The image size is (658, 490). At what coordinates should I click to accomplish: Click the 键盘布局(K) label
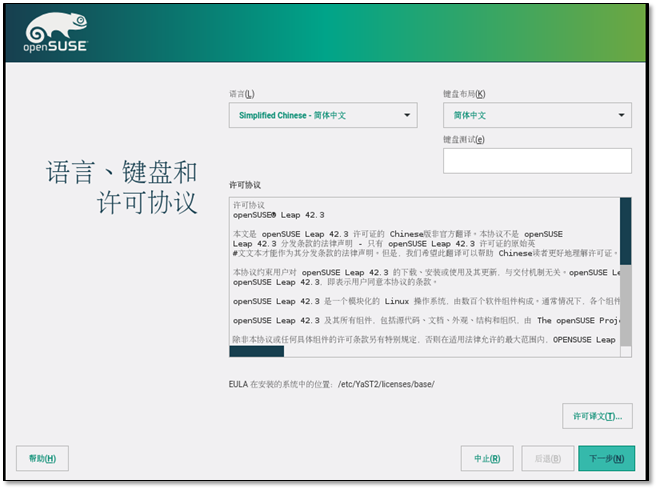pyautogui.click(x=464, y=94)
